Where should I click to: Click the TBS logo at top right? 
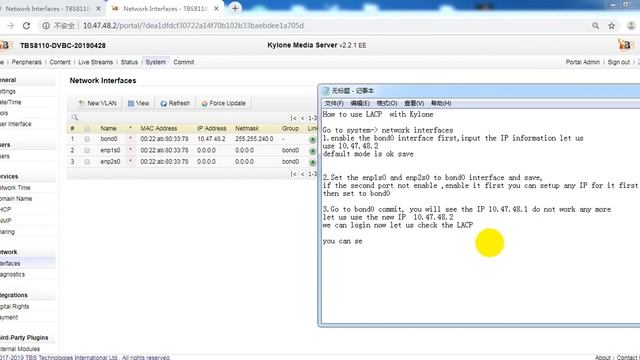click(624, 45)
